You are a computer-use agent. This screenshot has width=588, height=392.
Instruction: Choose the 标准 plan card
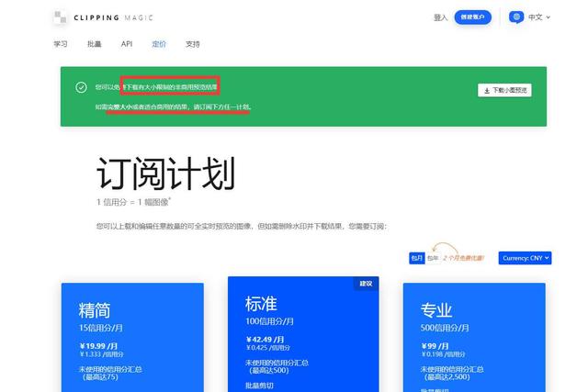pyautogui.click(x=302, y=336)
